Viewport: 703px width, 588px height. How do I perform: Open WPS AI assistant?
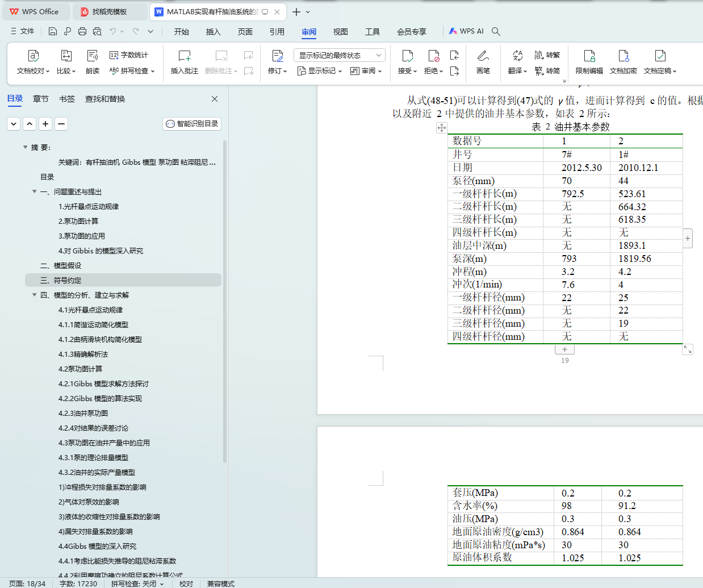pos(466,31)
